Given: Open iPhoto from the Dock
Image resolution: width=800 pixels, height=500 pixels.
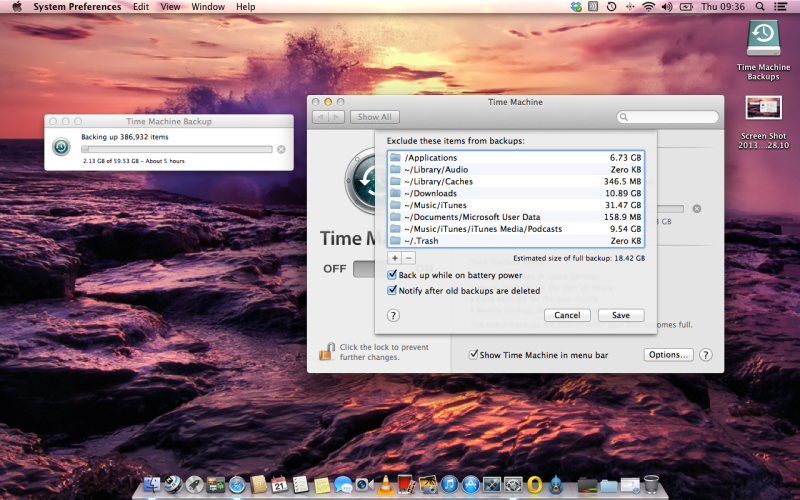Looking at the screenshot, I should (x=428, y=485).
